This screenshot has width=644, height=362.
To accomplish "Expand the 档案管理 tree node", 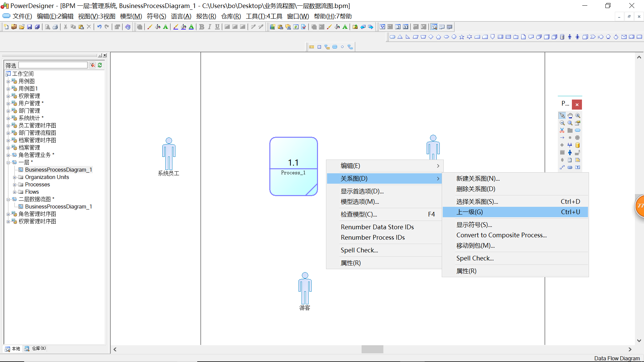I will point(8,147).
